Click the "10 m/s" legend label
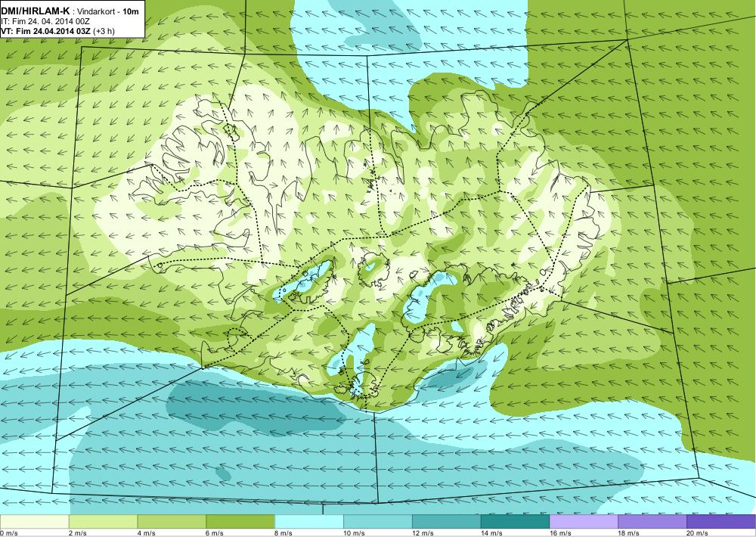Image resolution: width=756 pixels, height=537 pixels. click(x=355, y=533)
